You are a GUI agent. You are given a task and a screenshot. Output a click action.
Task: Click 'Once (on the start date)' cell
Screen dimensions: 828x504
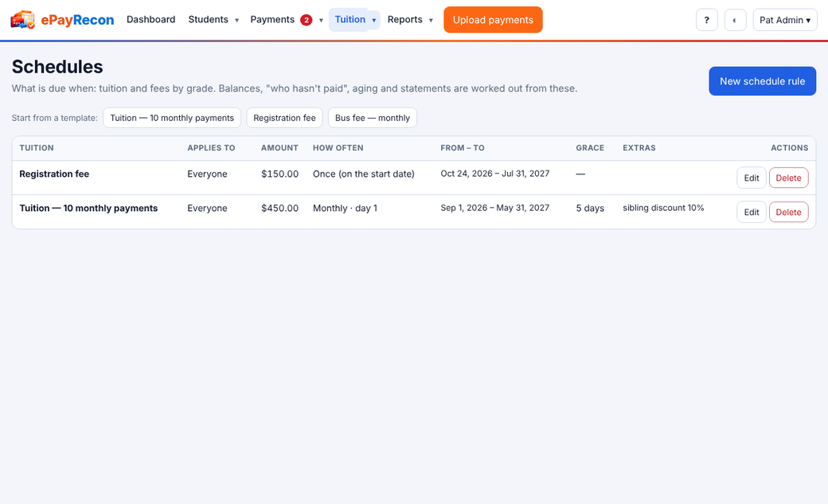(x=363, y=174)
